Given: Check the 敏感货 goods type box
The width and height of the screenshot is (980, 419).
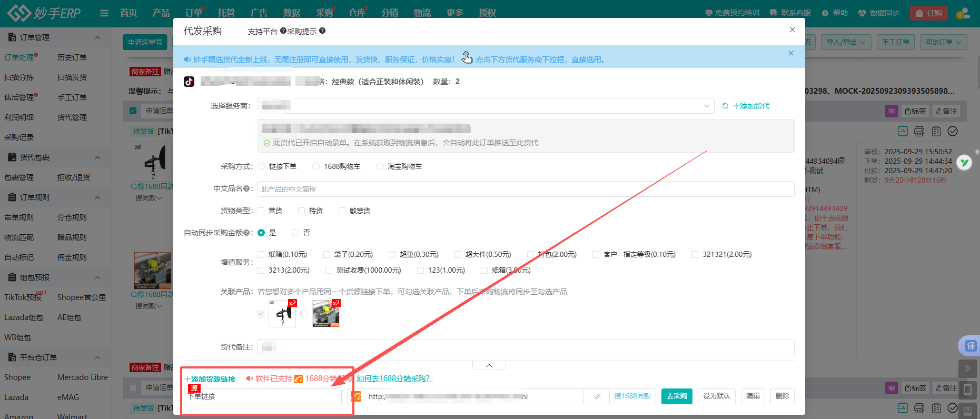Looking at the screenshot, I should (x=342, y=211).
